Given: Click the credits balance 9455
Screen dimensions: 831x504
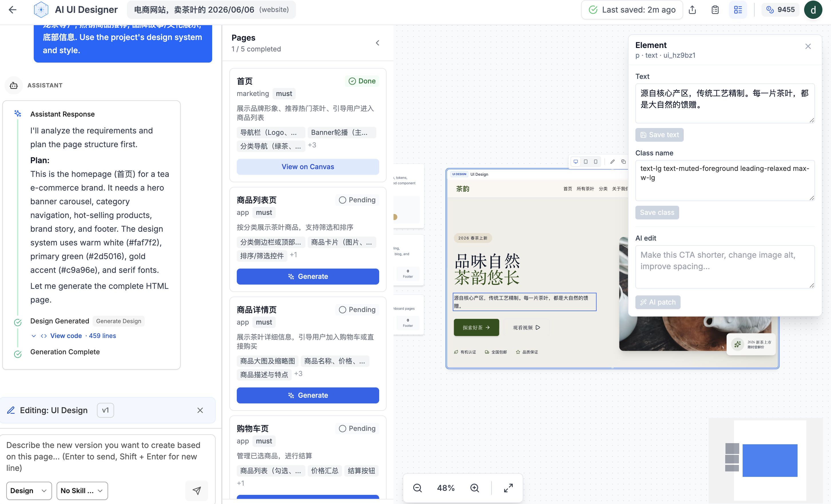Looking at the screenshot, I should pos(780,10).
